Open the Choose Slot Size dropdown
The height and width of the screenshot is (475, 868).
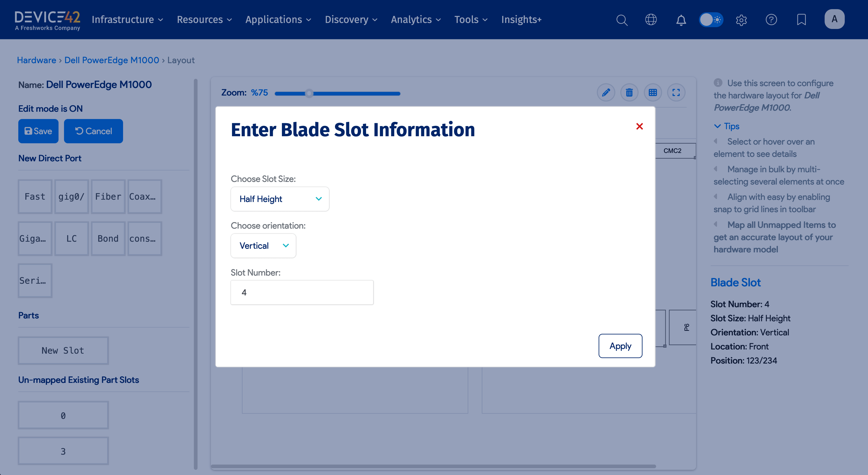280,199
